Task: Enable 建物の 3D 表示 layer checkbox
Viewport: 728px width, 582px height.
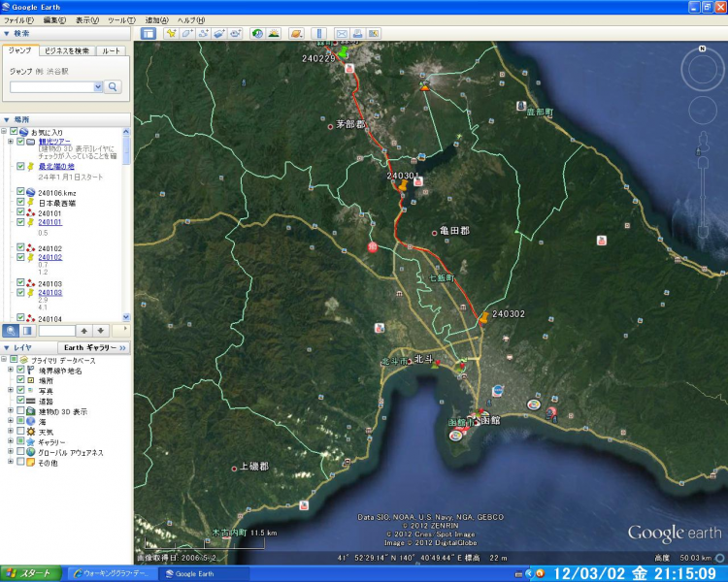Action: click(20, 410)
